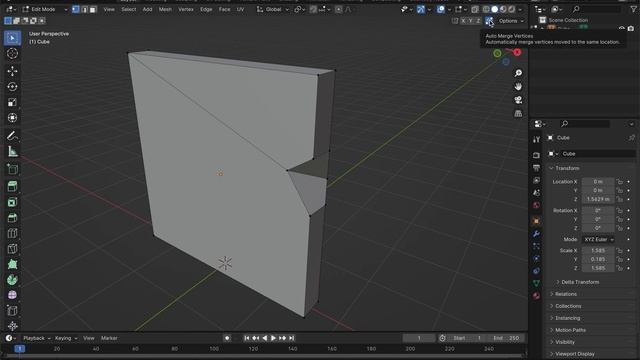Select the Cursor tool

(12, 53)
